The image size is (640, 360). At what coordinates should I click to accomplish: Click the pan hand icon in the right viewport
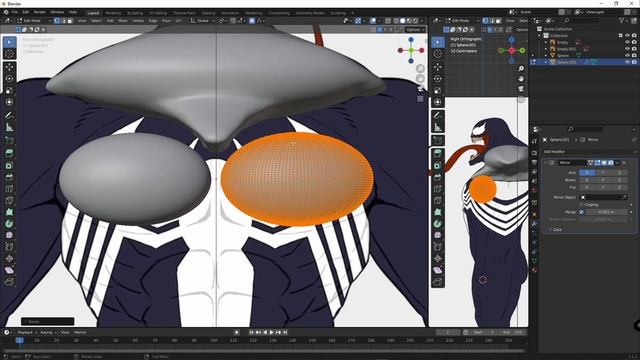(x=521, y=78)
